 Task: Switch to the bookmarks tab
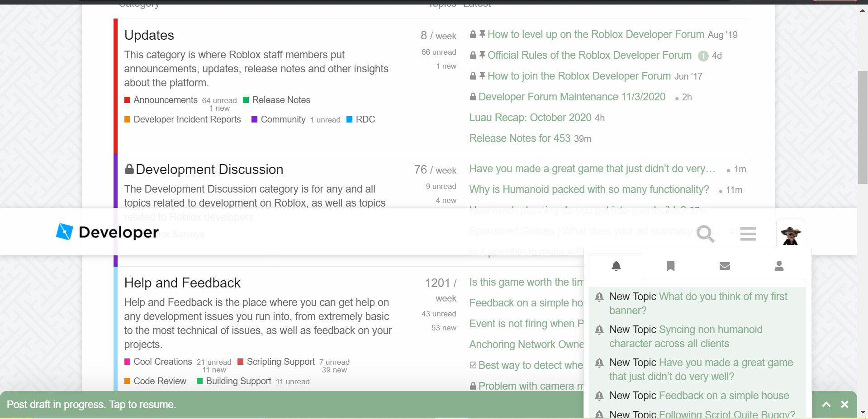(670, 266)
